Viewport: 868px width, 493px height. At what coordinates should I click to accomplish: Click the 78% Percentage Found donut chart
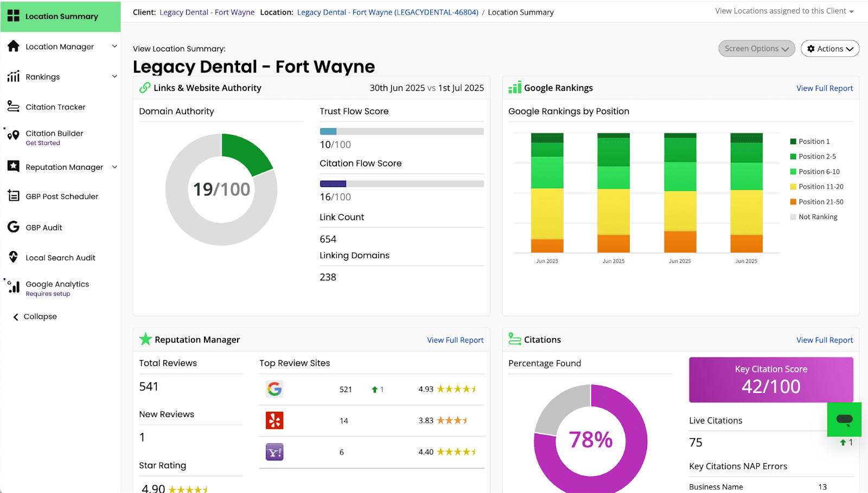pyautogui.click(x=590, y=439)
